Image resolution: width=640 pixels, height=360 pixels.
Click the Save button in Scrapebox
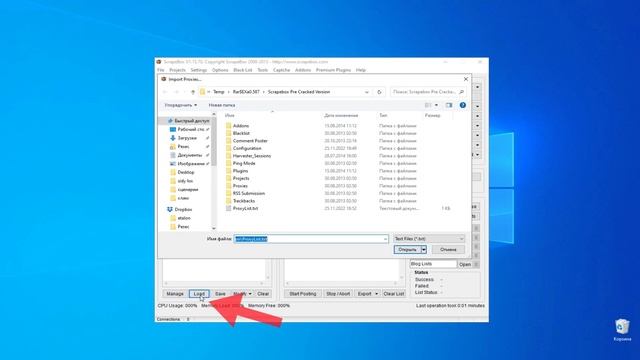tap(220, 294)
